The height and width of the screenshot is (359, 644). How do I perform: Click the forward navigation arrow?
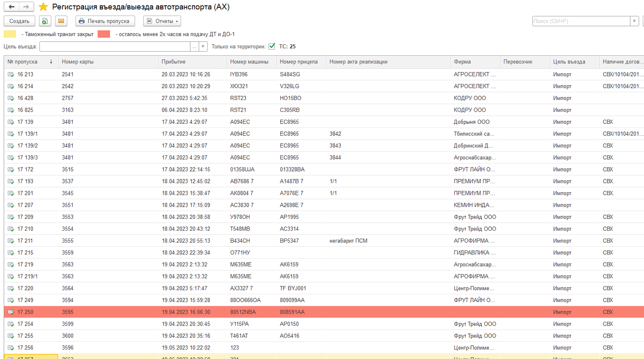pyautogui.click(x=26, y=7)
